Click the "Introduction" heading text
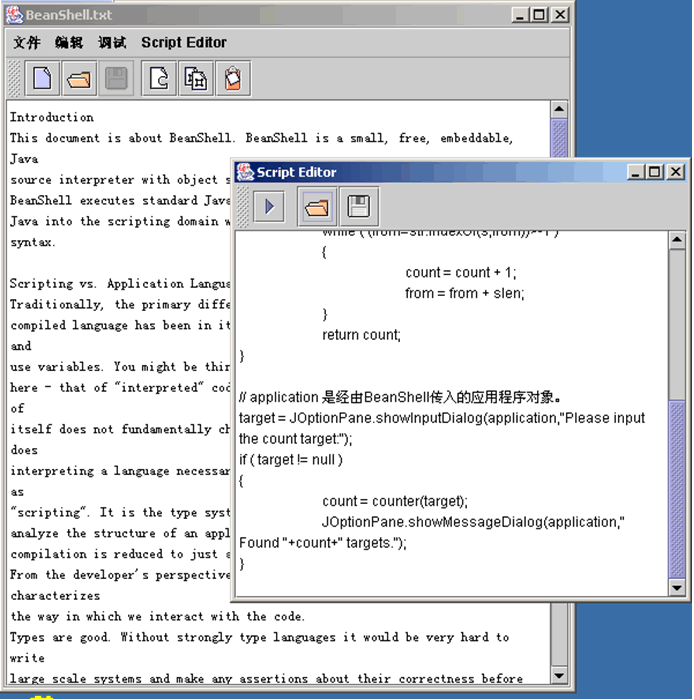 [x=52, y=117]
